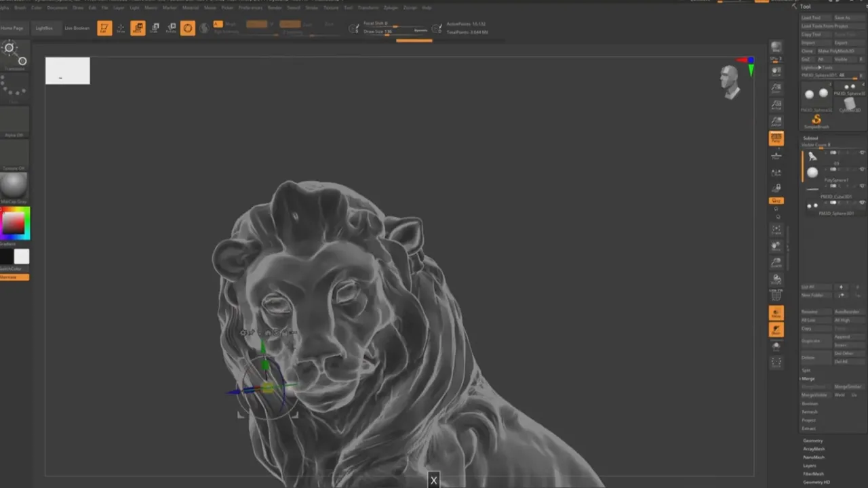The image size is (868, 488).
Task: Click the SimpleBrush tool icon
Action: (816, 121)
